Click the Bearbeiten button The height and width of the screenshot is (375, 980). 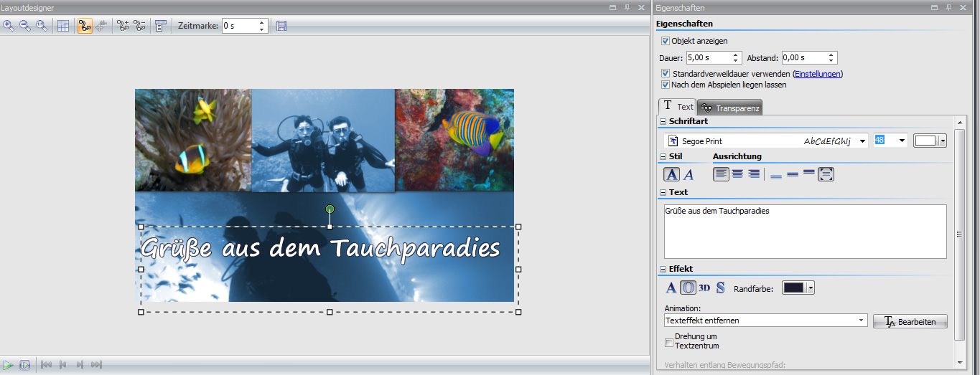tap(910, 322)
